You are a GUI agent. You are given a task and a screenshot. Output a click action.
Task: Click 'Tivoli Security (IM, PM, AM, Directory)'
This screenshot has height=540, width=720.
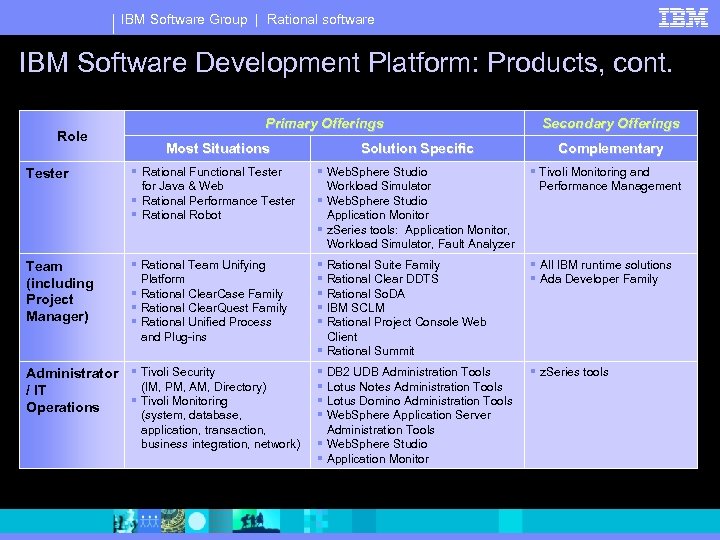[203, 379]
